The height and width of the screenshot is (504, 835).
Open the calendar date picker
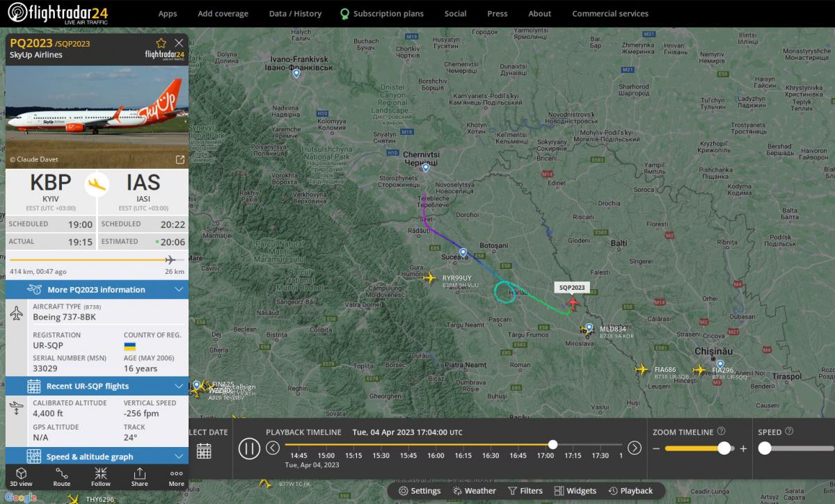tap(204, 450)
